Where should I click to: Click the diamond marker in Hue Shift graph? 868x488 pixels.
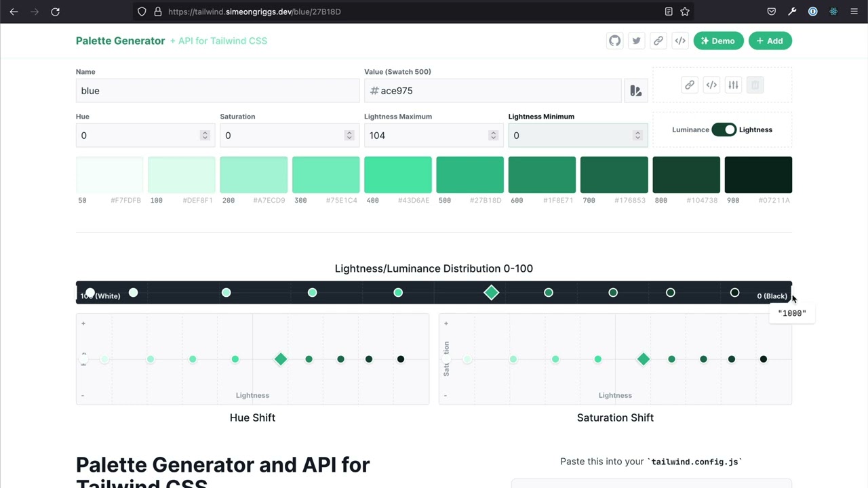(x=281, y=359)
